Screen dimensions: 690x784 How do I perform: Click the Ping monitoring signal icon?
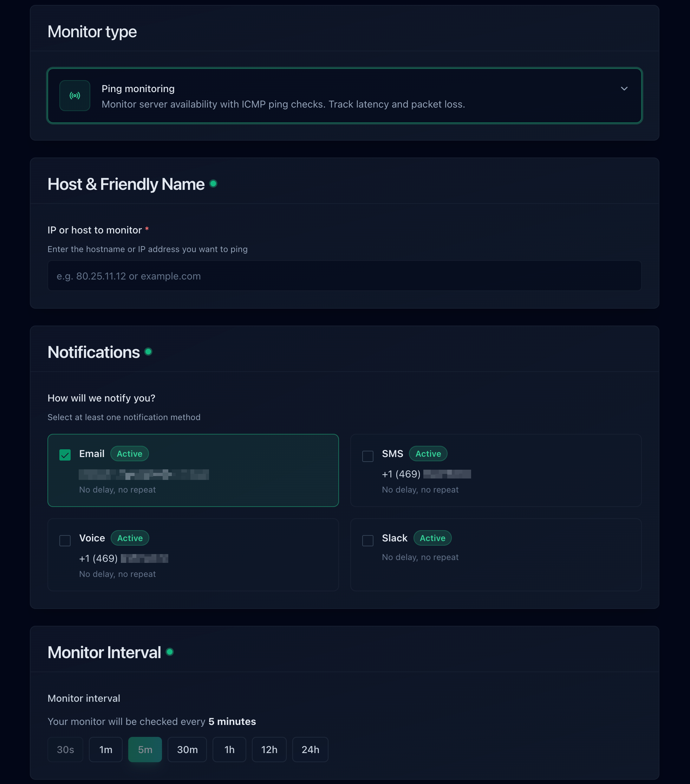pos(75,96)
